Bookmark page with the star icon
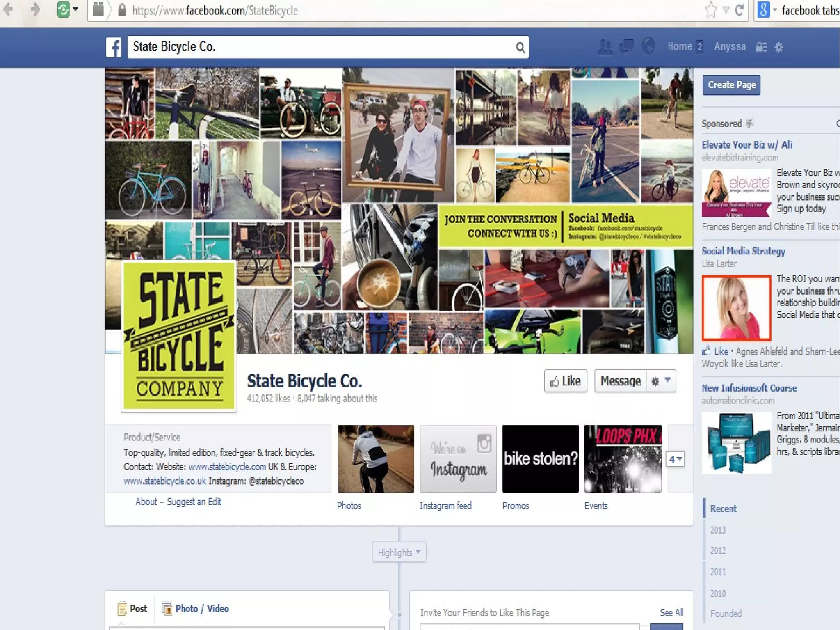 pos(711,10)
